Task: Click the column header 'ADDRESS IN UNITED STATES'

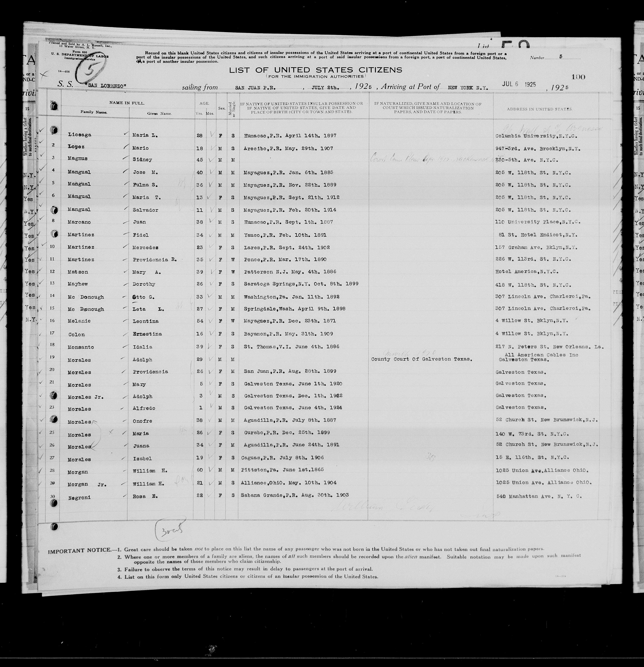Action: tap(539, 109)
